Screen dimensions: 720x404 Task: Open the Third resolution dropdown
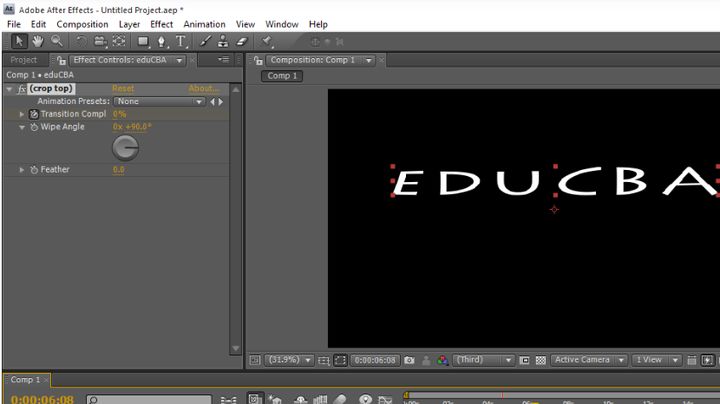click(x=483, y=360)
